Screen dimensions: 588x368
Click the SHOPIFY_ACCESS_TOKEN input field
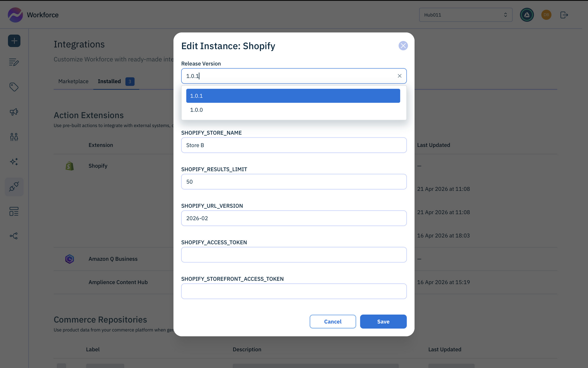(294, 255)
